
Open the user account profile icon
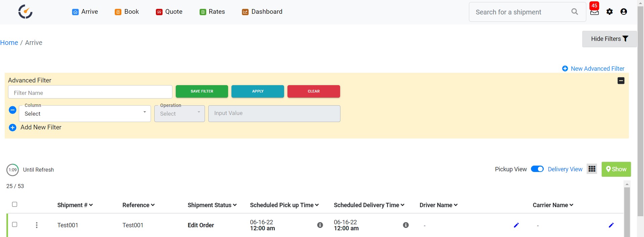click(624, 12)
